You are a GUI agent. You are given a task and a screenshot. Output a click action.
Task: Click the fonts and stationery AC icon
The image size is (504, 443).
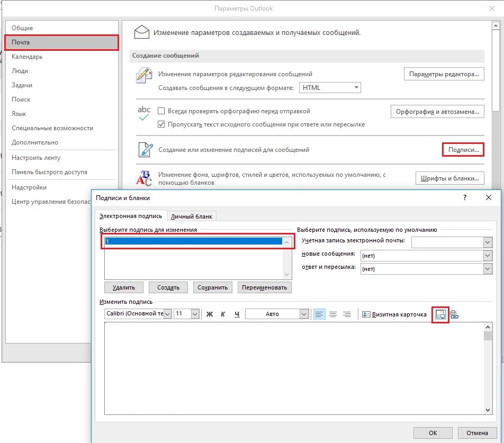coord(143,178)
